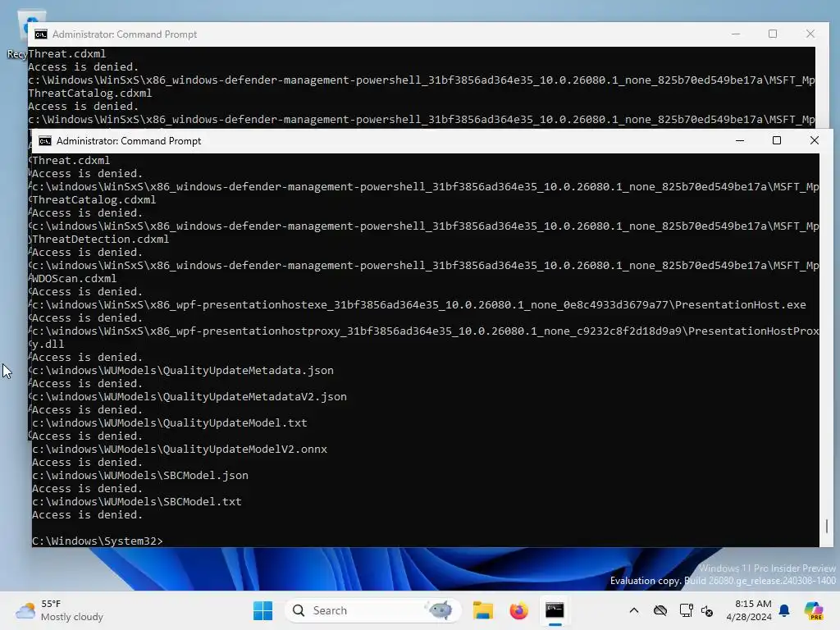Click the back Command Prompt window icon
This screenshot has height=630, width=840.
click(x=41, y=34)
